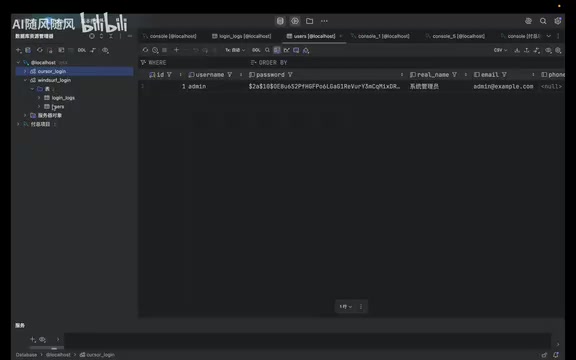Viewport: 576px width, 360px height.
Task: Click stop square icon in grid toolbar
Action: (x=165, y=50)
